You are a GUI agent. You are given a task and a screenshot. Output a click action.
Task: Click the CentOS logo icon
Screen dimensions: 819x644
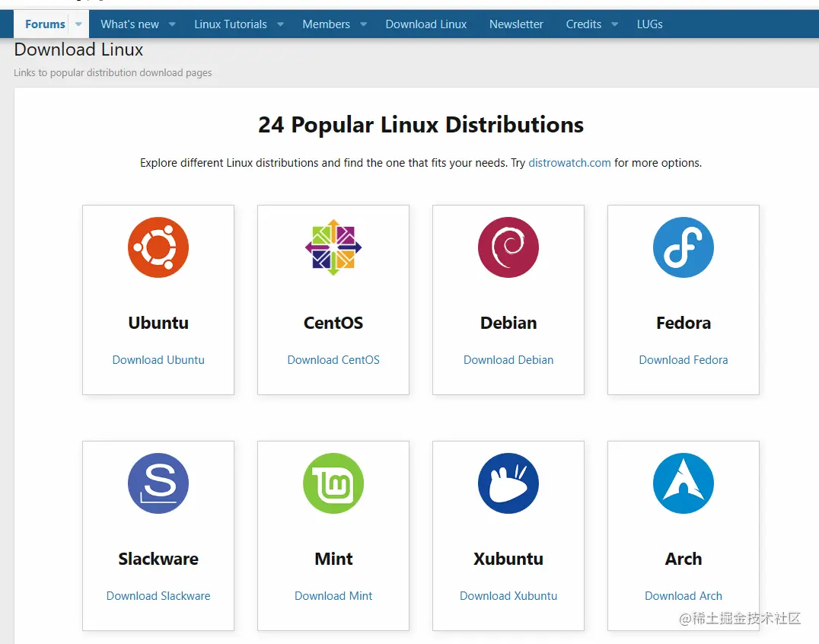click(333, 247)
